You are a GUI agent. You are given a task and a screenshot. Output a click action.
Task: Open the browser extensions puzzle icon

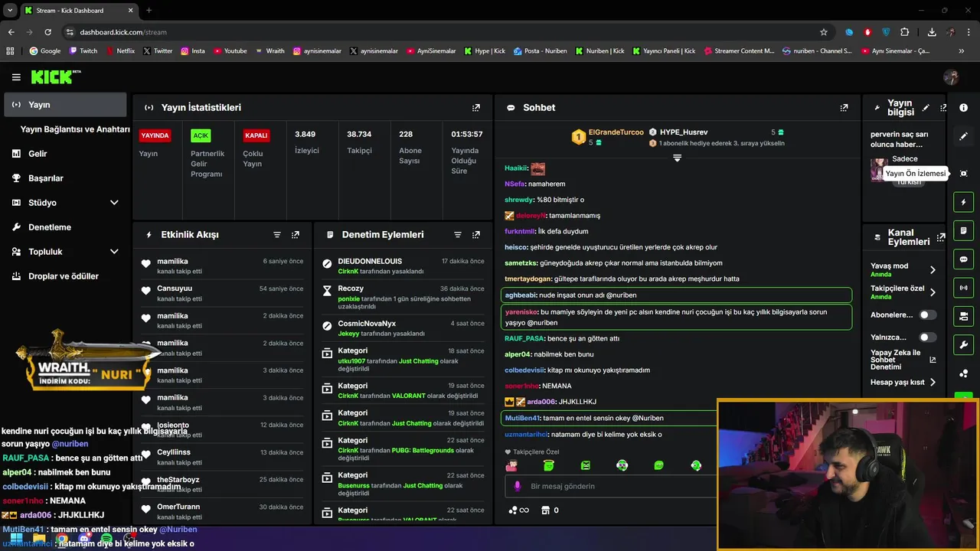905,32
